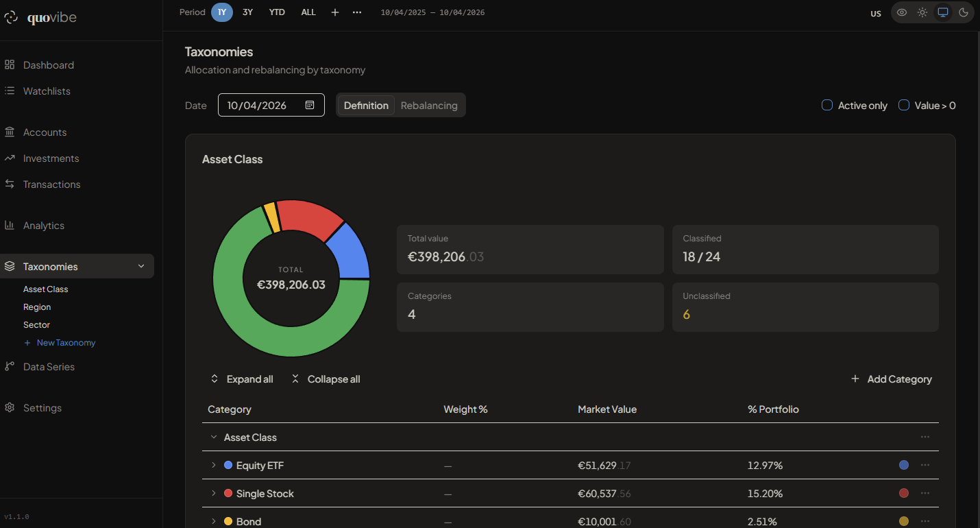The height and width of the screenshot is (528, 980).
Task: Click the Equity ETF blue color swatch
Action: coord(904,465)
